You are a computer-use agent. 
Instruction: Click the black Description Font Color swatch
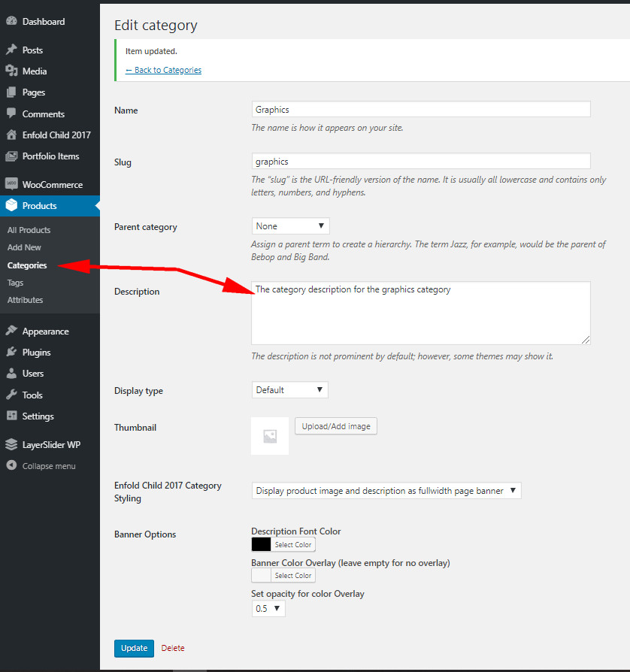tap(261, 544)
